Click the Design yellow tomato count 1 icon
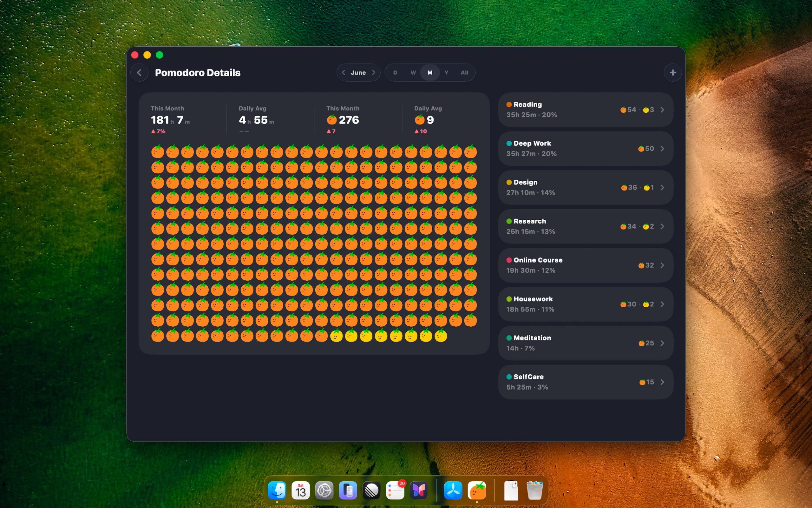The width and height of the screenshot is (812, 508). point(646,187)
